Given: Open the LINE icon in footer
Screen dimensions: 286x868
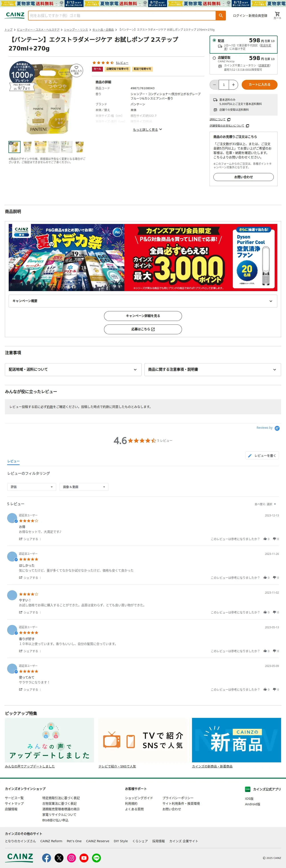Looking at the screenshot, I should [97, 858].
